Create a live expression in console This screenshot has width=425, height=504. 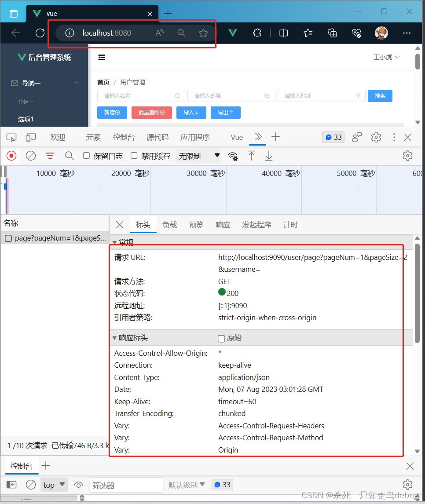[78, 485]
